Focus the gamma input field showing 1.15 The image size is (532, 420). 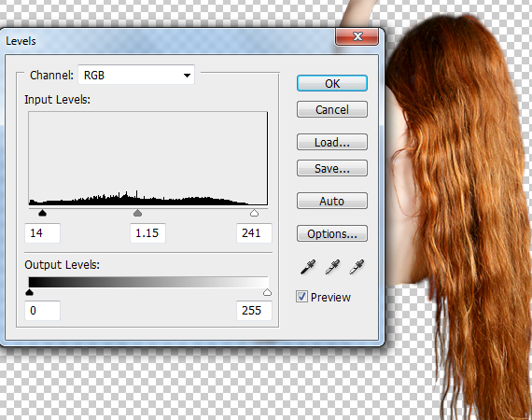click(x=147, y=233)
